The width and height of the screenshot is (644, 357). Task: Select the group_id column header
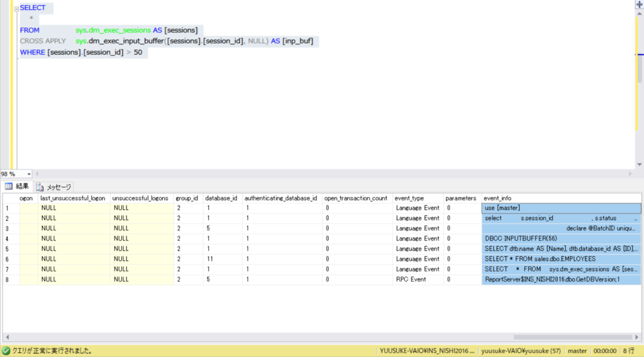tap(187, 198)
